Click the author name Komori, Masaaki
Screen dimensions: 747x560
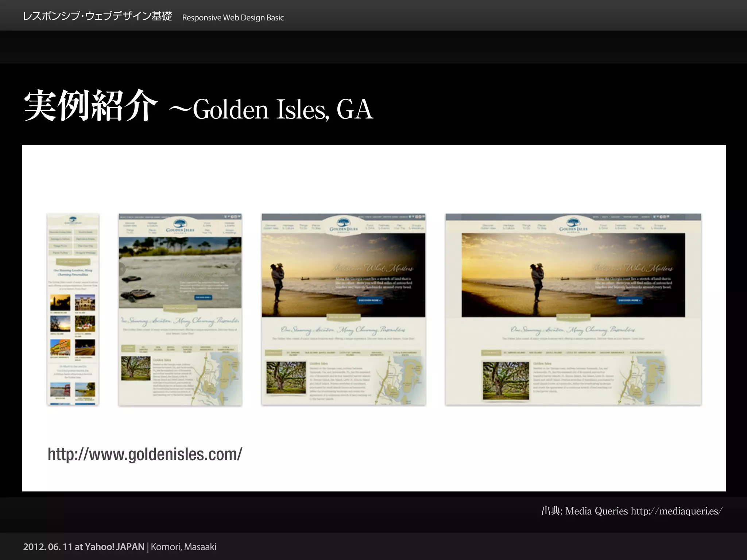183,547
